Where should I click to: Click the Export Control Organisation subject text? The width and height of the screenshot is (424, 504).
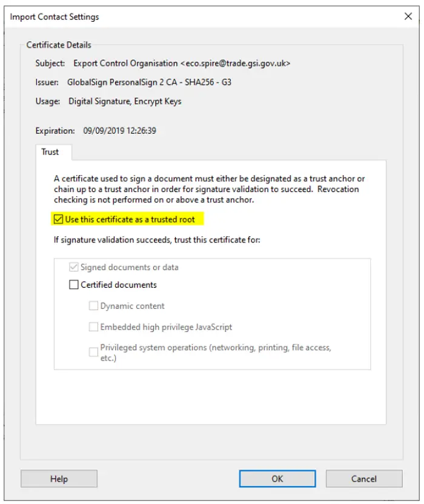coord(182,64)
